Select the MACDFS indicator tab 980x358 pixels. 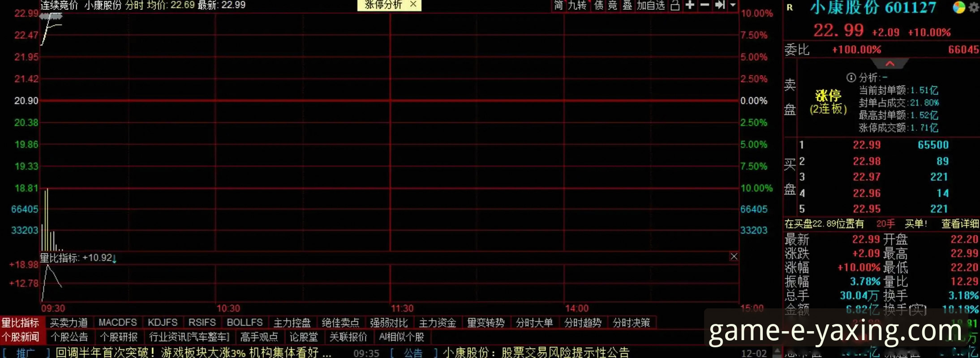tap(117, 323)
